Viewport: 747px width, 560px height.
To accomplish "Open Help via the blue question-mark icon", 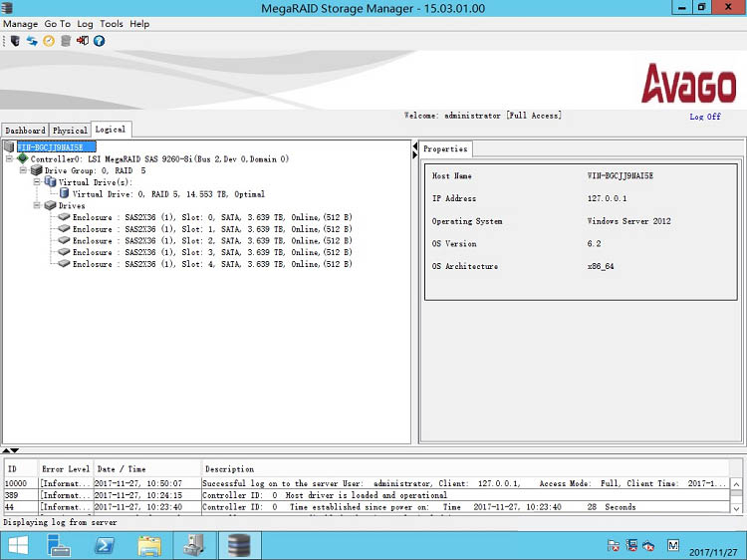I will 99,41.
